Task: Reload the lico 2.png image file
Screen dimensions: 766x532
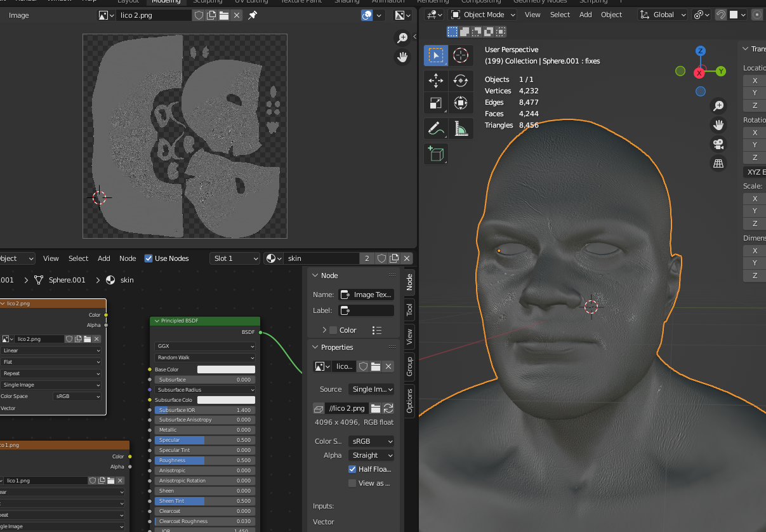Action: (x=388, y=408)
